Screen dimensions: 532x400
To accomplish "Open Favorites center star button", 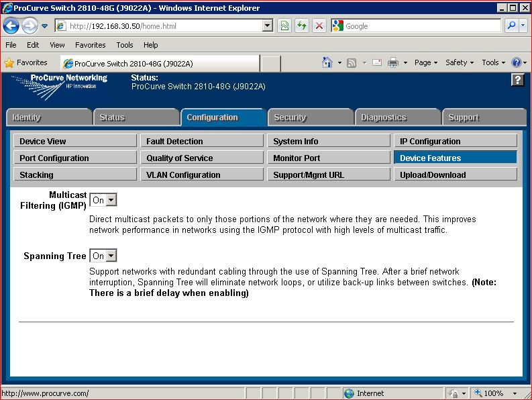I will click(25, 62).
